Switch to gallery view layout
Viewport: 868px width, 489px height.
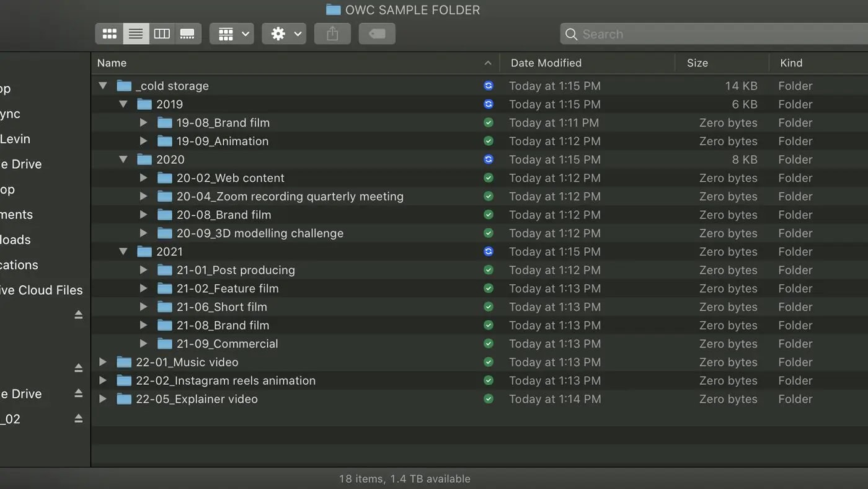[x=187, y=34]
